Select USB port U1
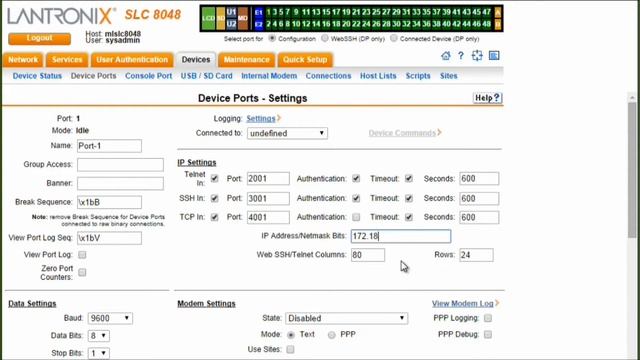640x360 pixels. pyautogui.click(x=231, y=12)
